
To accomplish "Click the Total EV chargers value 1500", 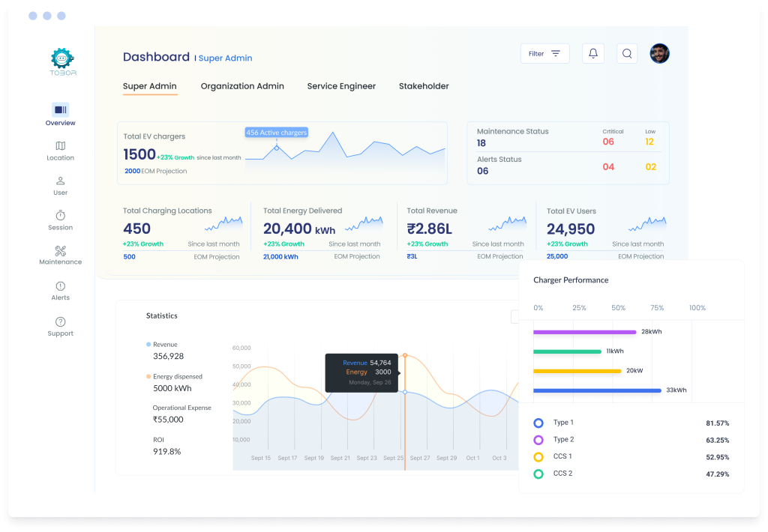I will [x=139, y=154].
